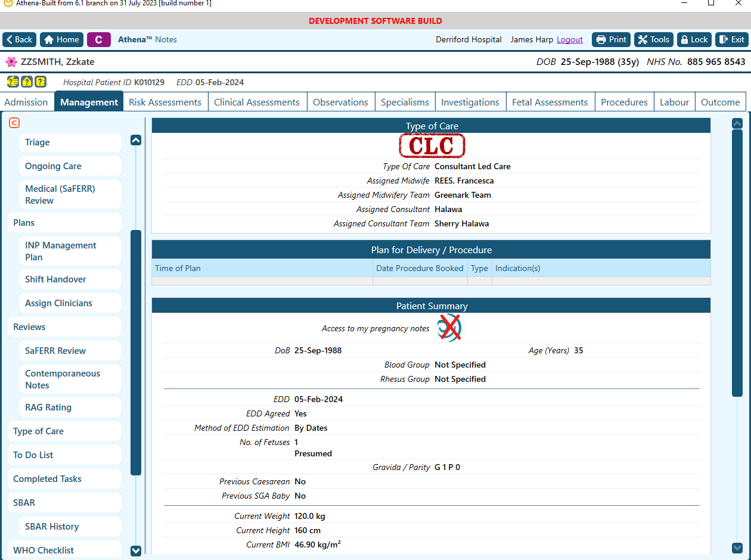The image size is (751, 560).
Task: Open the Procedures tab
Action: [624, 102]
